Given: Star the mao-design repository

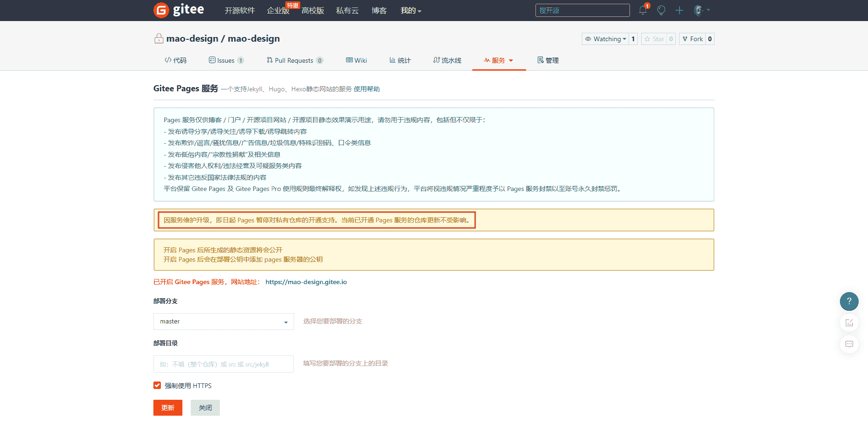Looking at the screenshot, I should click(654, 39).
